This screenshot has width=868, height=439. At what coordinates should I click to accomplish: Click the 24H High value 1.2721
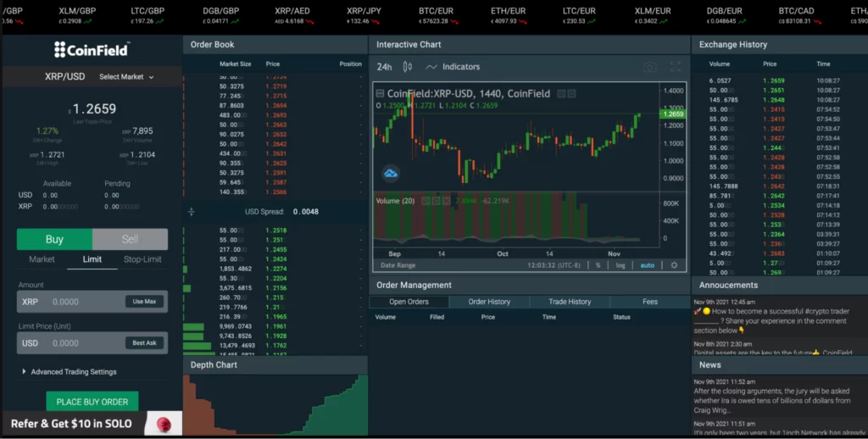click(x=52, y=155)
